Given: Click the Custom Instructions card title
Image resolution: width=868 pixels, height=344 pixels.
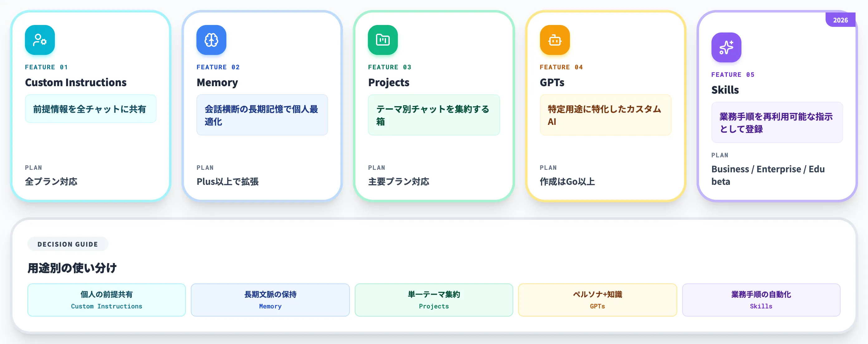Looking at the screenshot, I should click(76, 82).
